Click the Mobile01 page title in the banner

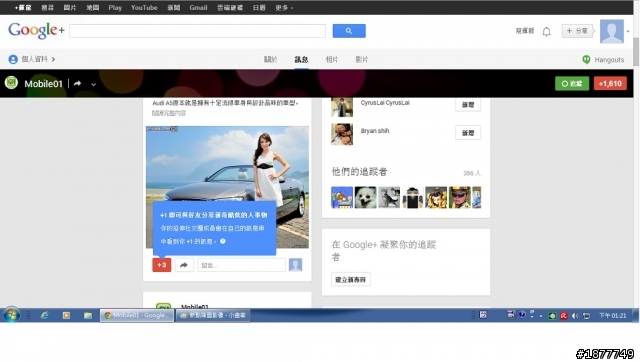[43, 84]
